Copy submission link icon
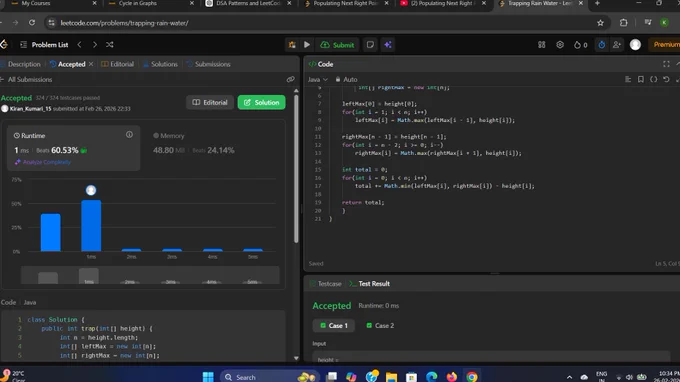Image resolution: width=680 pixels, height=382 pixels. 291,79
